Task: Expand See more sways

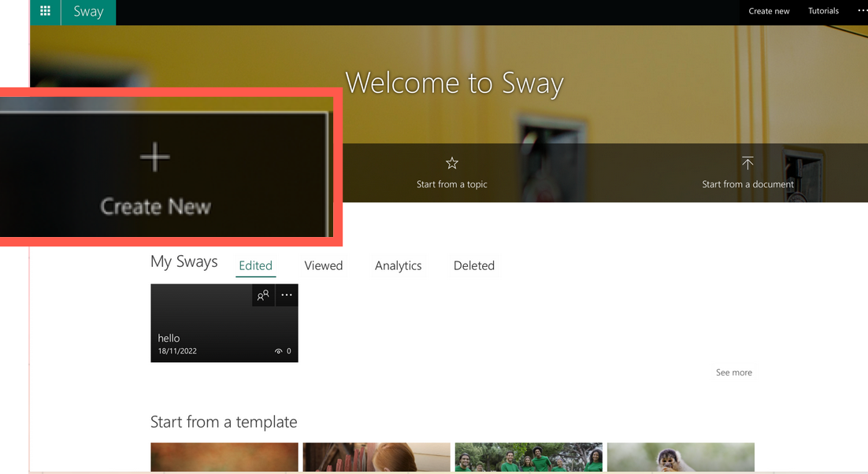Action: coord(733,372)
